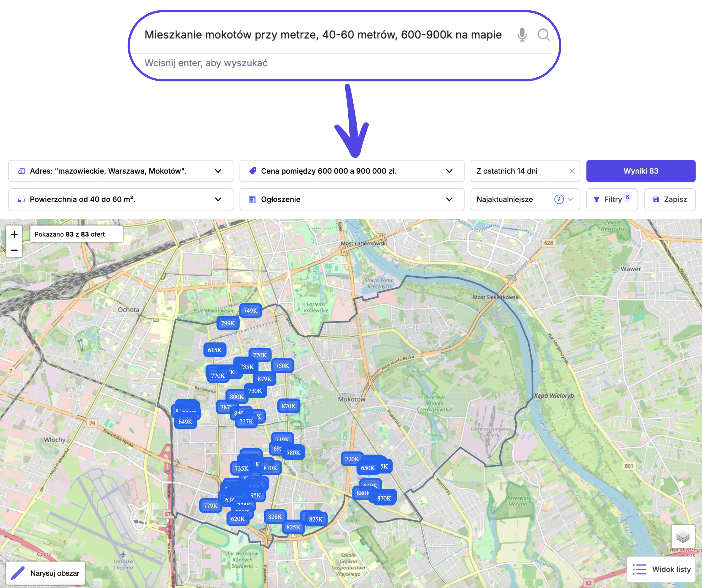Image resolution: width=702 pixels, height=588 pixels.
Task: Open results via the Wyniki 83 button
Action: click(x=641, y=171)
